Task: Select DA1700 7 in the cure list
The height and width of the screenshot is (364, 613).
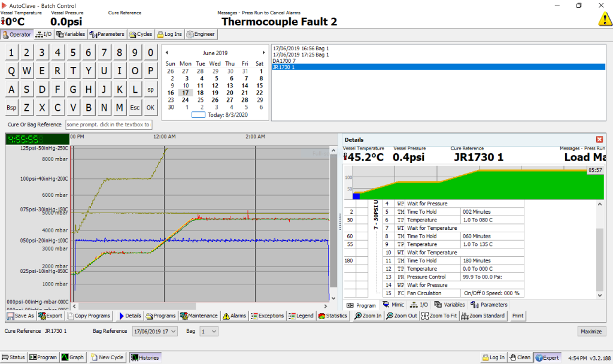Action: [x=283, y=61]
